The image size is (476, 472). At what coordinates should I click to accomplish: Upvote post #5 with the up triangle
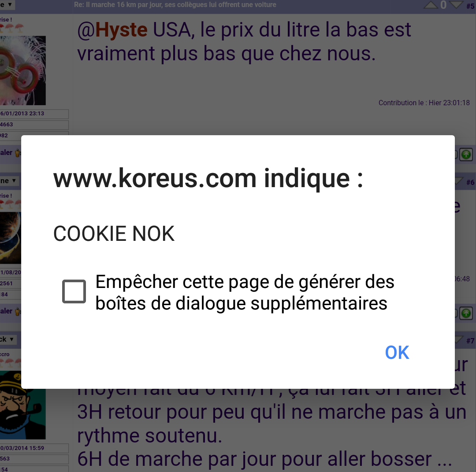point(431,5)
